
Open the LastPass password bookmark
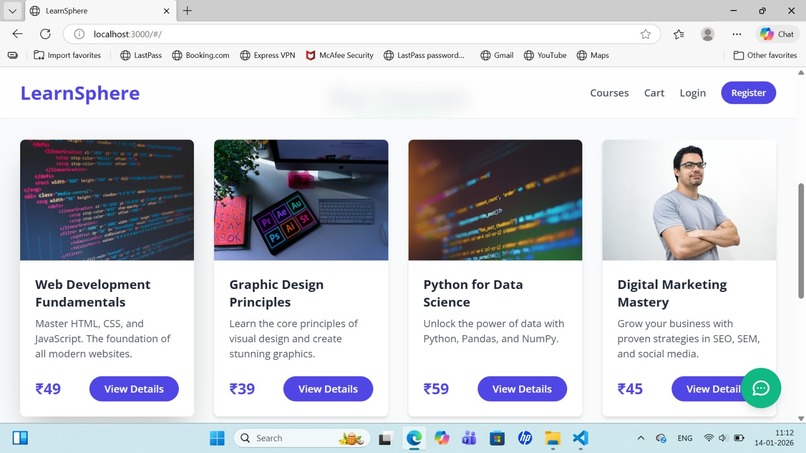pos(424,55)
